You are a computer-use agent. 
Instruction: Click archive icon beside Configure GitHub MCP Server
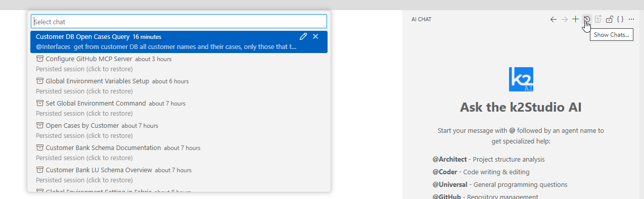40,59
